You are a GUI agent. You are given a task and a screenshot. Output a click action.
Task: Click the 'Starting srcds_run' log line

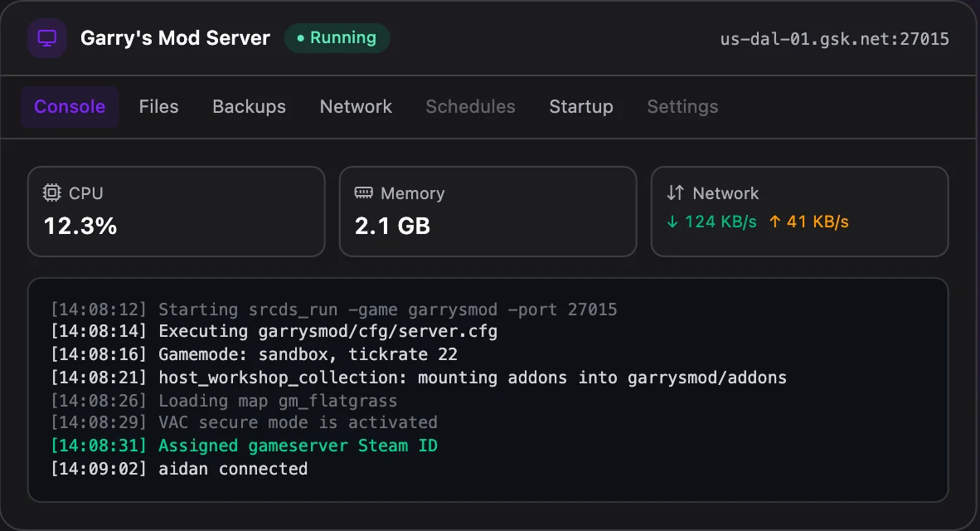[x=334, y=309]
